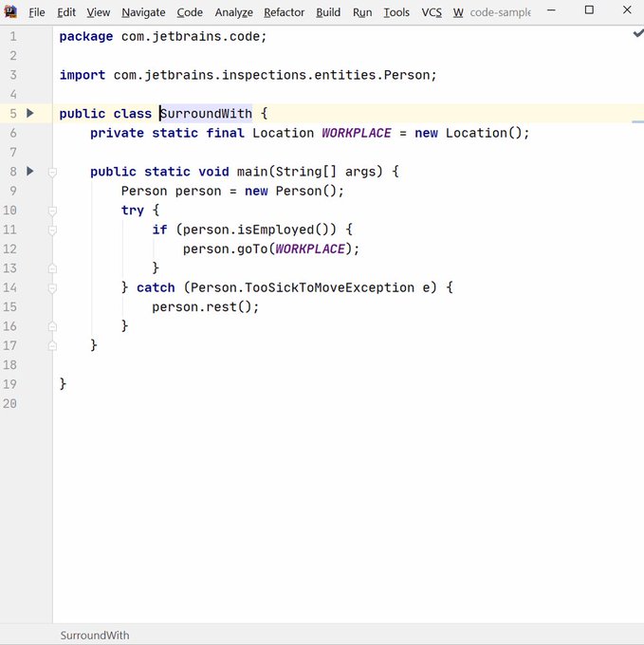The image size is (644, 645).
Task: Close the IDE window
Action: (627, 9)
